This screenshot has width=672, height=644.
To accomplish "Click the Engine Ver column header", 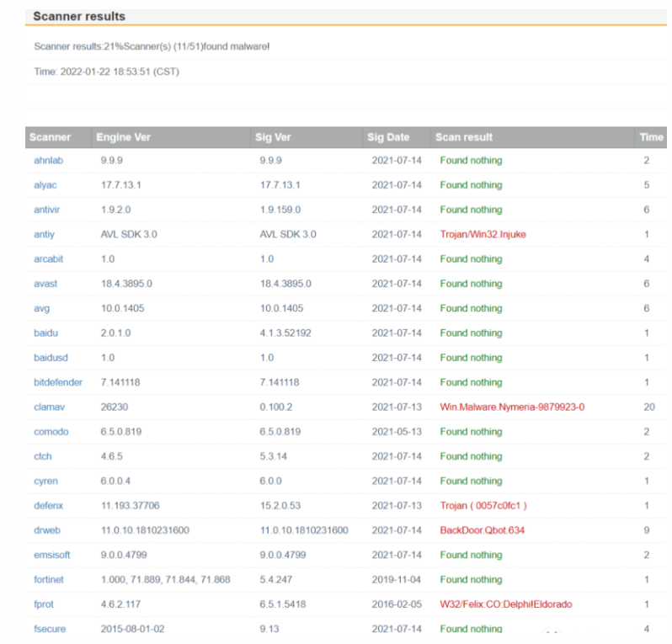I will tap(124, 137).
